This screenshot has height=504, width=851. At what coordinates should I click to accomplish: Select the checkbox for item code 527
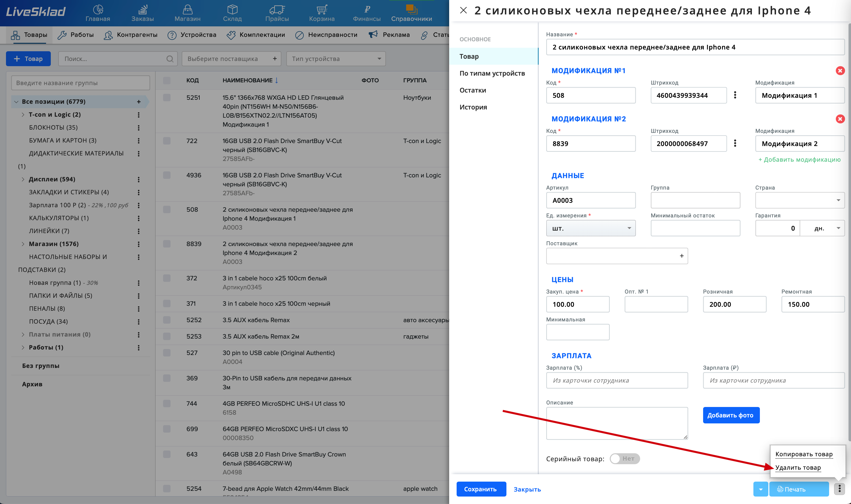[x=167, y=353]
